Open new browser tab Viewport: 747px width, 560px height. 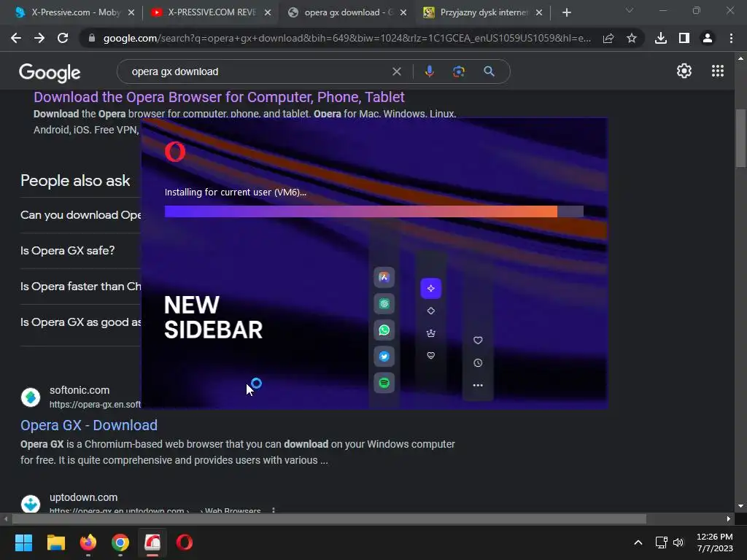click(566, 12)
